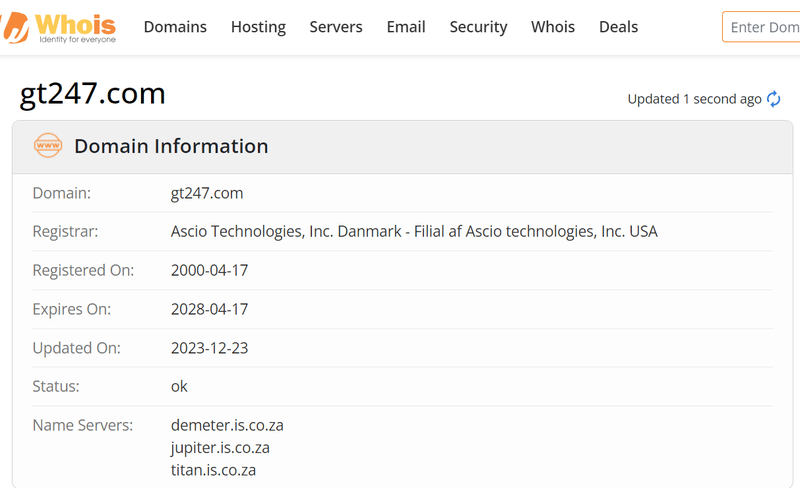Viewport: 800px width, 488px height.
Task: Open the Security menu
Action: 478,27
